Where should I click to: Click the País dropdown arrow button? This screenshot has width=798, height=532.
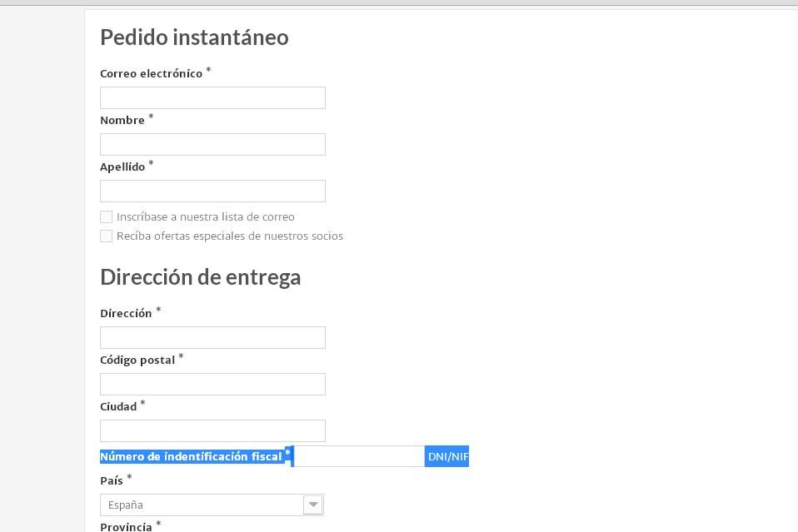313,505
